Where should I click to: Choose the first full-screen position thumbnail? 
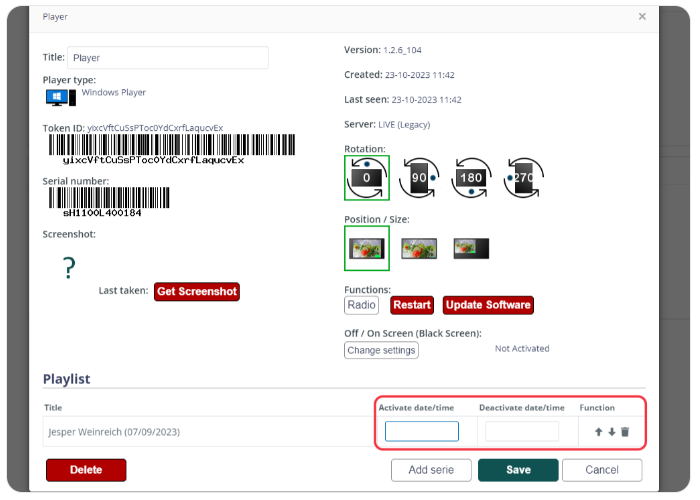click(367, 248)
